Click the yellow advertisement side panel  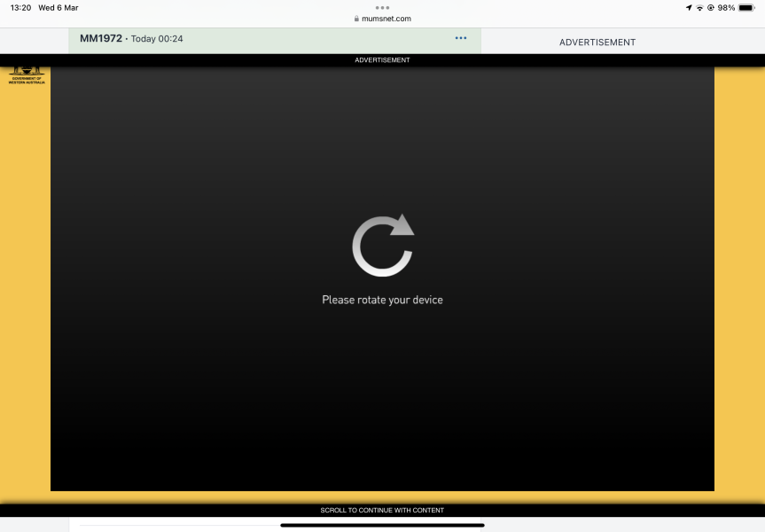point(739,266)
